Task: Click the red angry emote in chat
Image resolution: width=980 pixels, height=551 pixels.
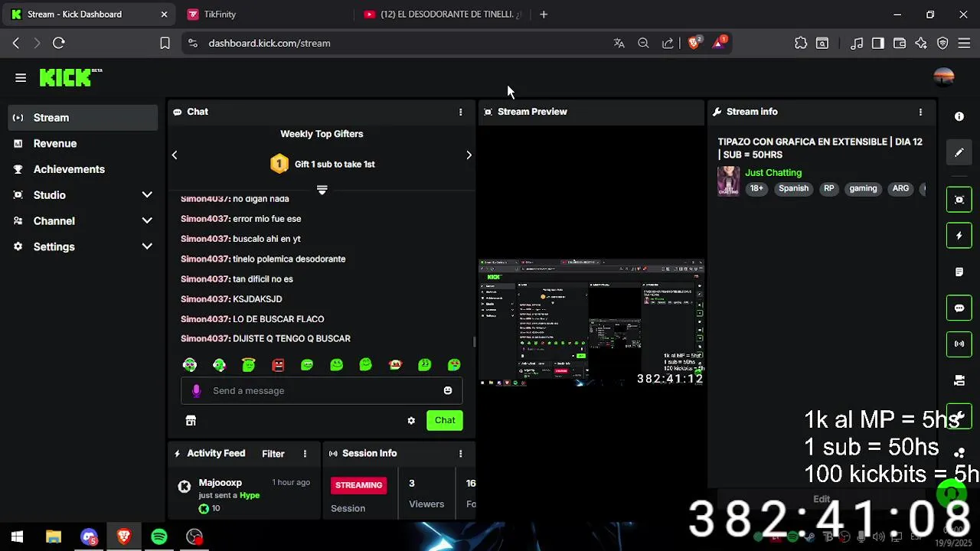Action: [278, 365]
